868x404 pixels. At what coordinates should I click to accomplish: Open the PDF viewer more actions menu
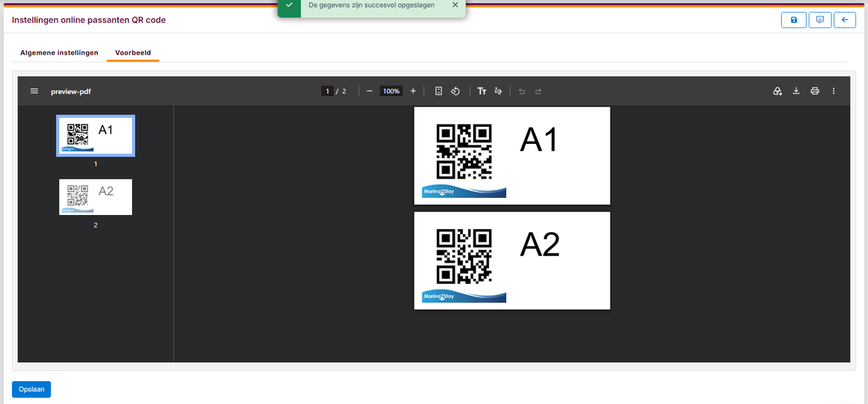pos(834,90)
